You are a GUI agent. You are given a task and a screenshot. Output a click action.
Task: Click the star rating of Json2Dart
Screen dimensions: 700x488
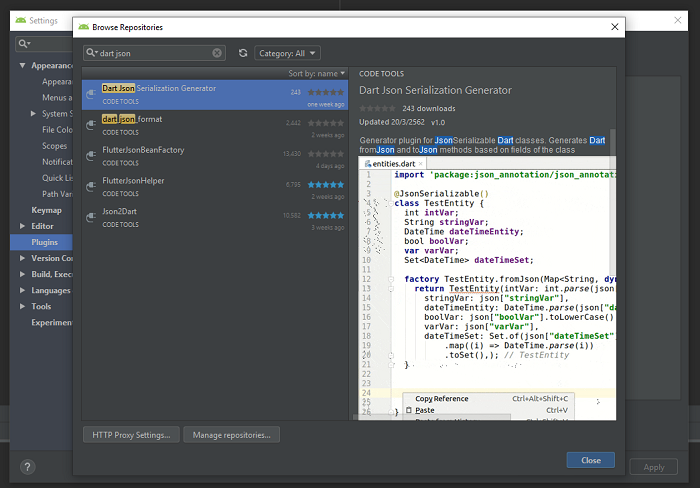(x=326, y=215)
